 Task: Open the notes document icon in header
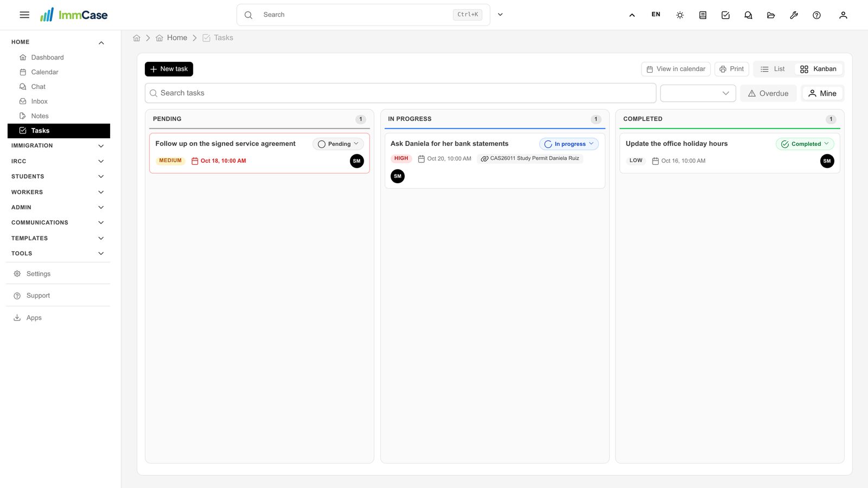point(703,15)
